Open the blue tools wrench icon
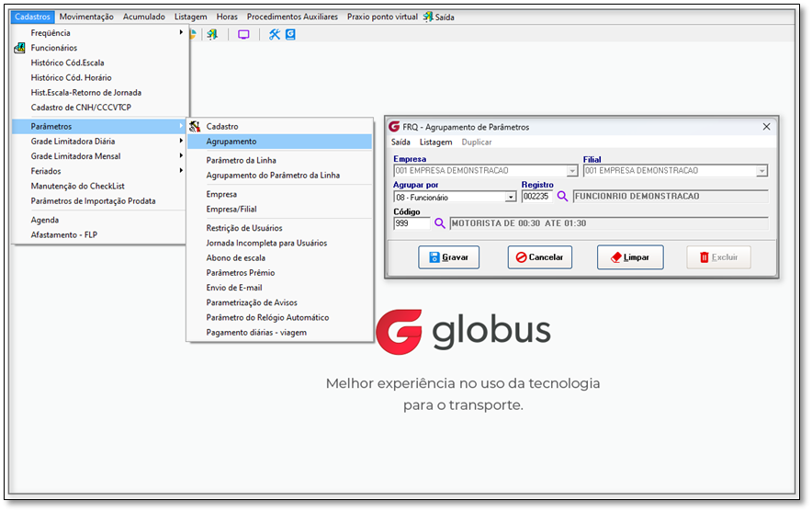Viewport: 812px width, 512px height. point(274,35)
